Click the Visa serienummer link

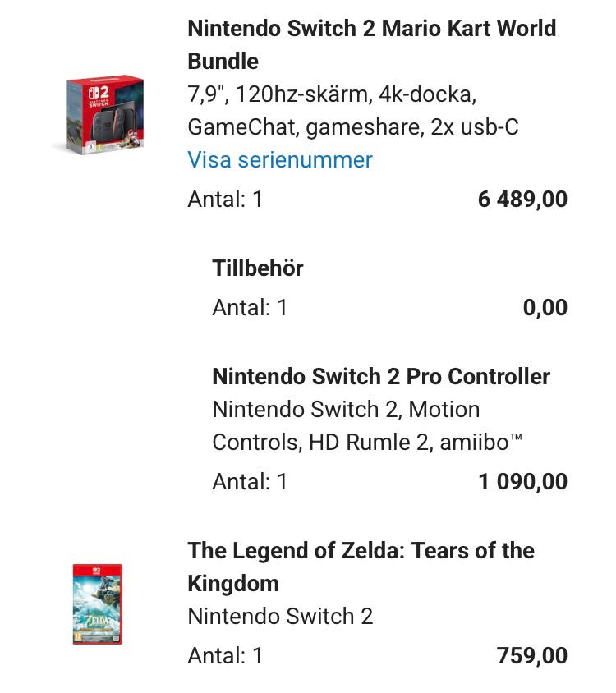click(280, 159)
